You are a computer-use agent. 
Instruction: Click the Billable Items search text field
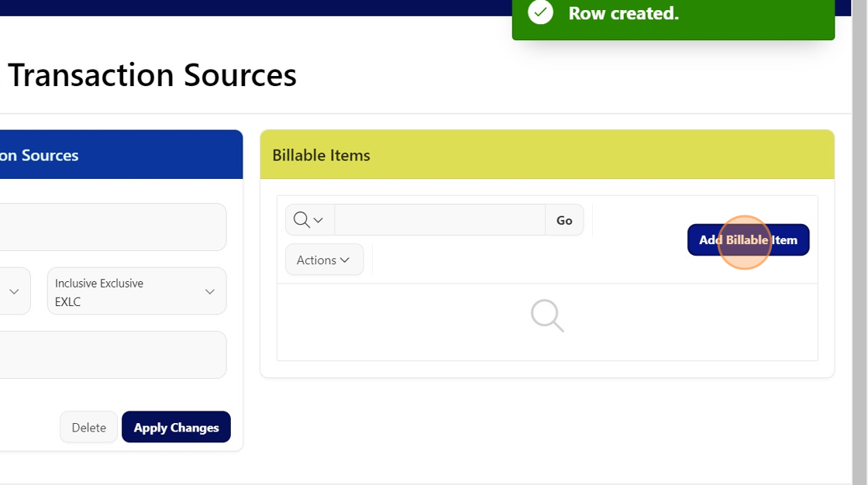[x=439, y=220]
